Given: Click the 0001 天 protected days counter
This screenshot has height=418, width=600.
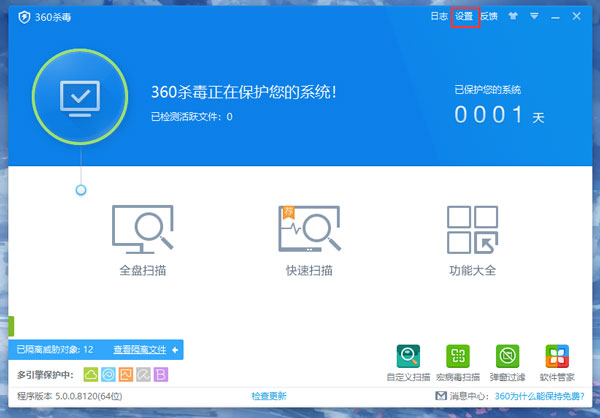Looking at the screenshot, I should [499, 115].
